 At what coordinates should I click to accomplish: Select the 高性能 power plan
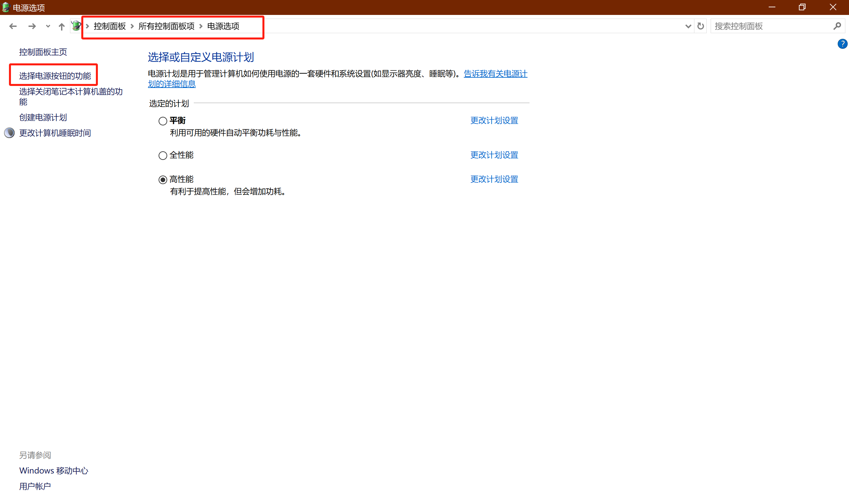coord(163,180)
